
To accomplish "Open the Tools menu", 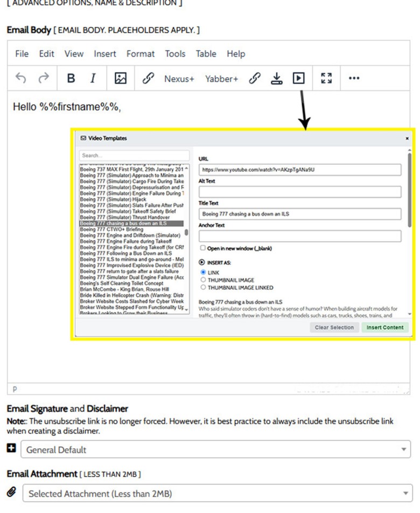I will coord(175,54).
